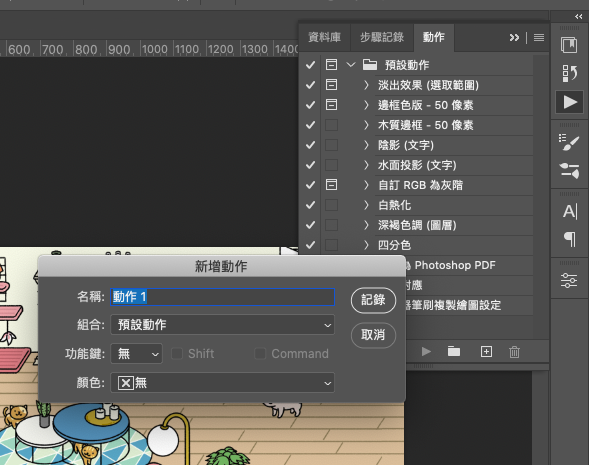Create new set folder icon in Actions panel
Image resolution: width=589 pixels, height=465 pixels.
(454, 352)
